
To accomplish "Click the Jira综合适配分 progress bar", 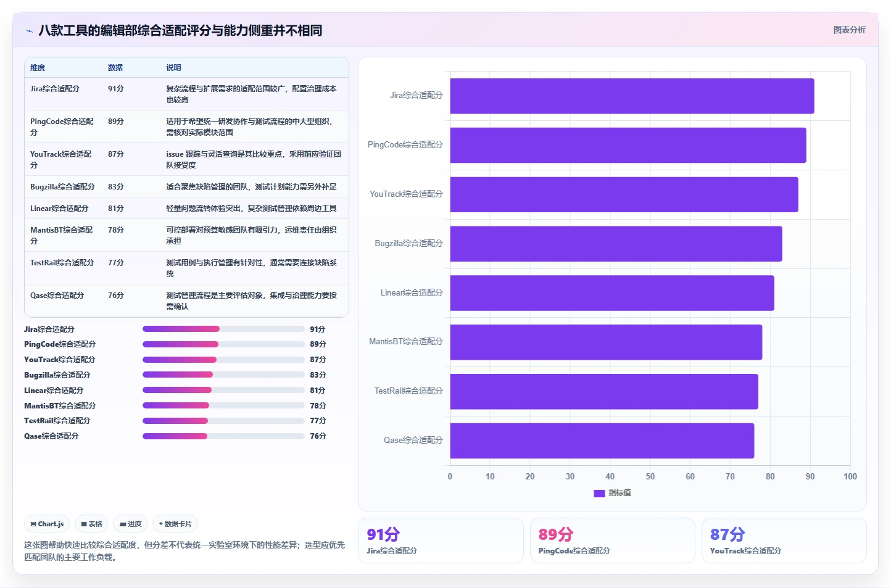I will click(223, 329).
